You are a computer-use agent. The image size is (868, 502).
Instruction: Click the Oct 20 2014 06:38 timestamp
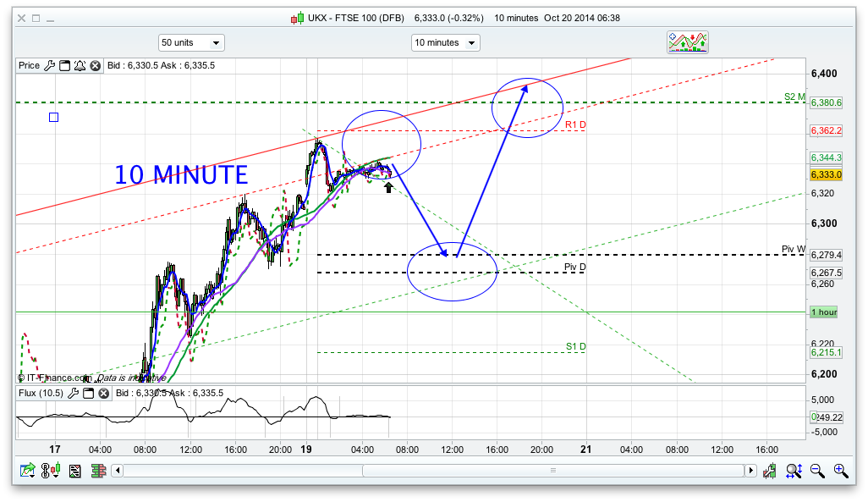click(x=582, y=19)
